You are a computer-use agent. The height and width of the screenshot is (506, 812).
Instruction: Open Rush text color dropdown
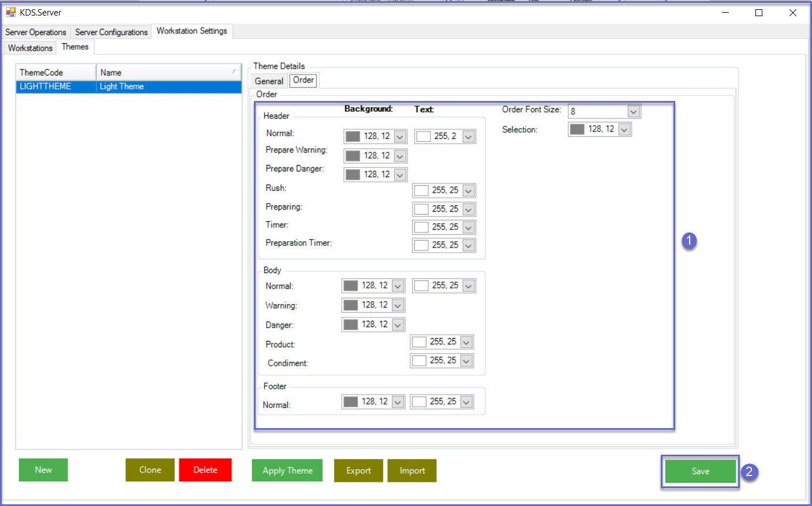pos(469,190)
